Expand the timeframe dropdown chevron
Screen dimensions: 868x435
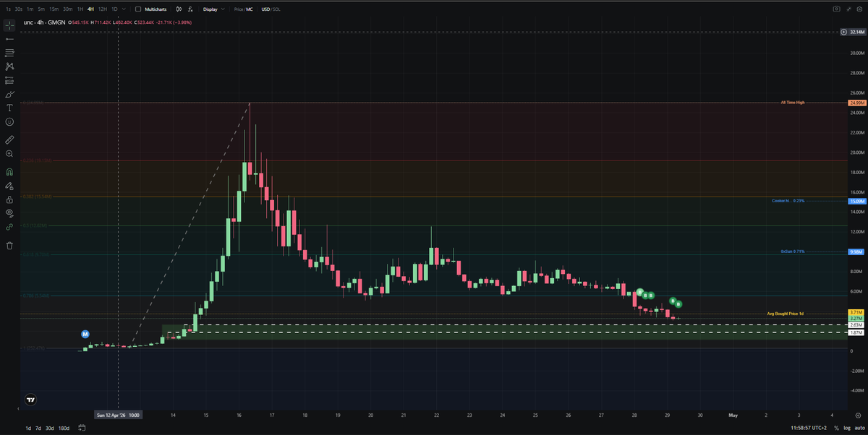click(124, 9)
